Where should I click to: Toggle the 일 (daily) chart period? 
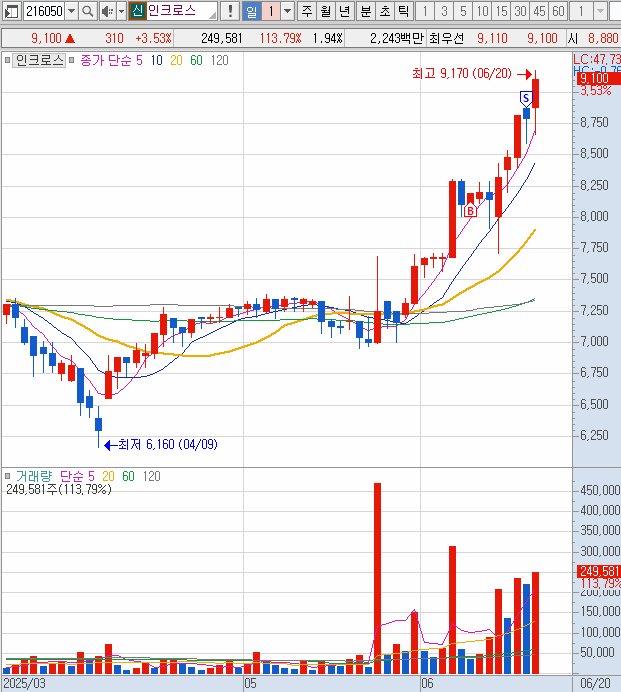251,11
